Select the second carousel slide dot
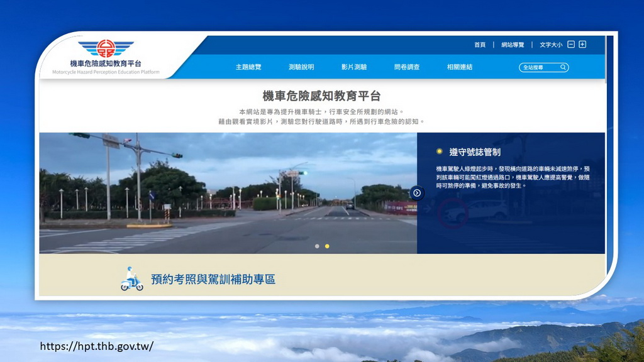The width and height of the screenshot is (644, 362). (327, 246)
